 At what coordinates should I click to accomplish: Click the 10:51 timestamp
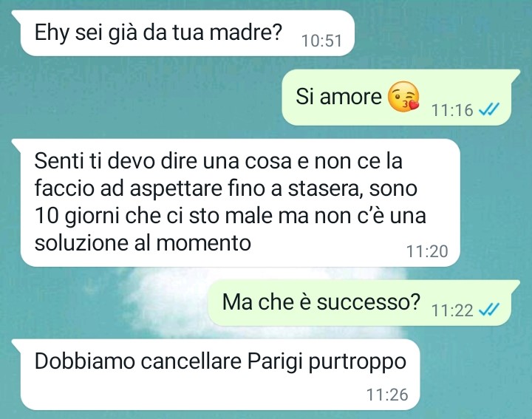click(321, 41)
